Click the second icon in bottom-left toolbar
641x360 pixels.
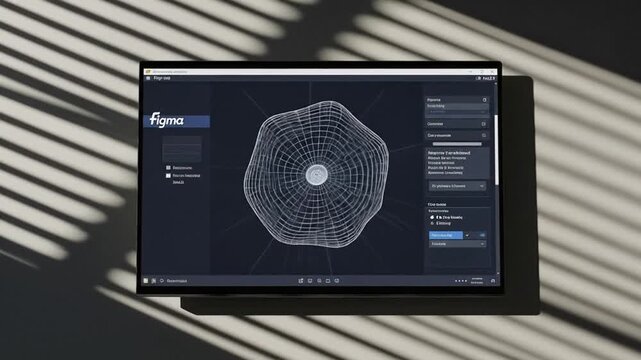coord(154,281)
